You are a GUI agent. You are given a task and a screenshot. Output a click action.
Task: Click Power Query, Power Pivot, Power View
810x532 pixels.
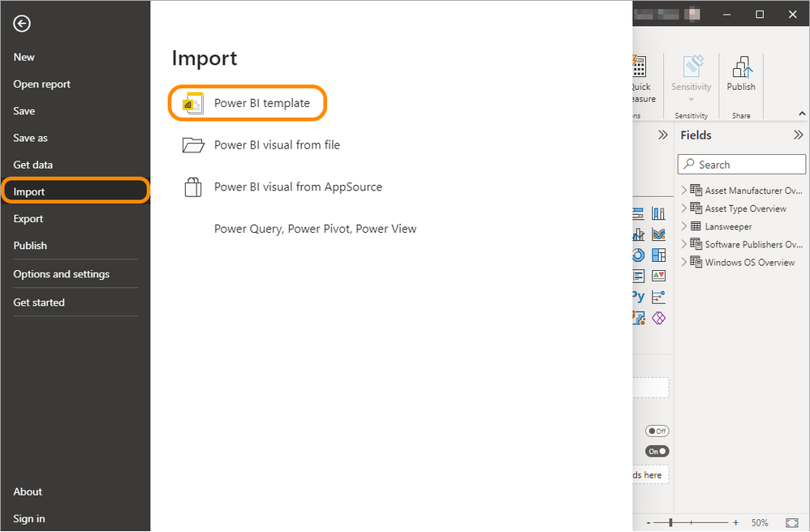[315, 229]
